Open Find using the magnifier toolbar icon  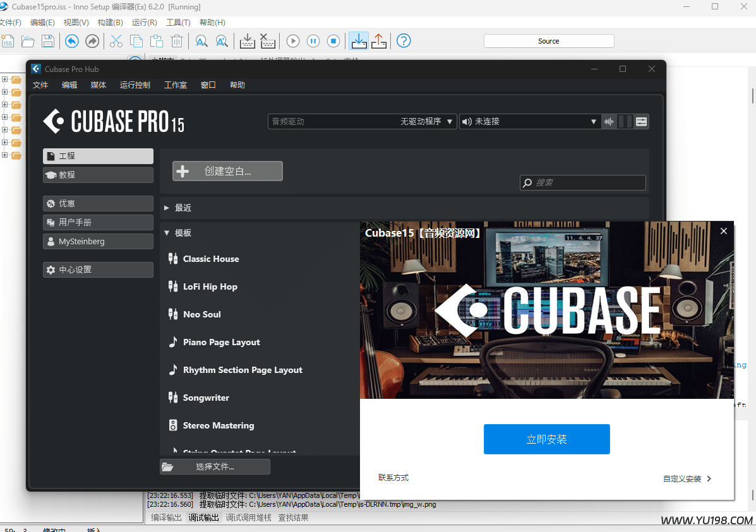202,40
